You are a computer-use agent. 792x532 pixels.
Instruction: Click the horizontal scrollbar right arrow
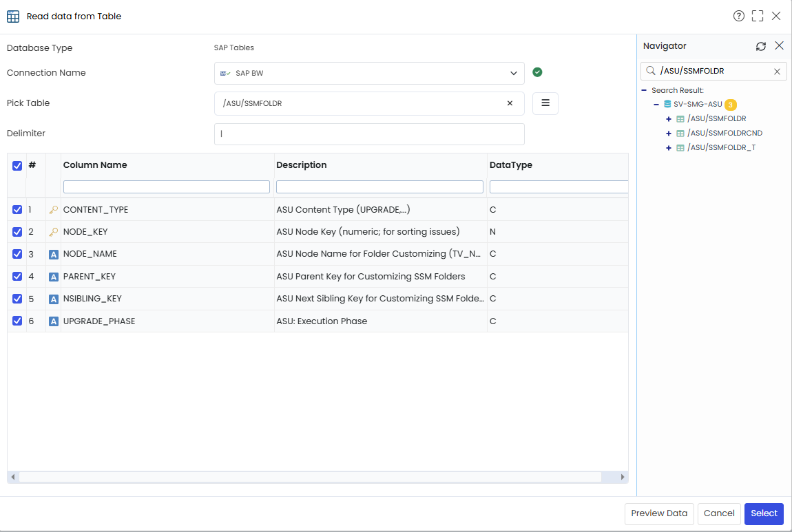(623, 477)
